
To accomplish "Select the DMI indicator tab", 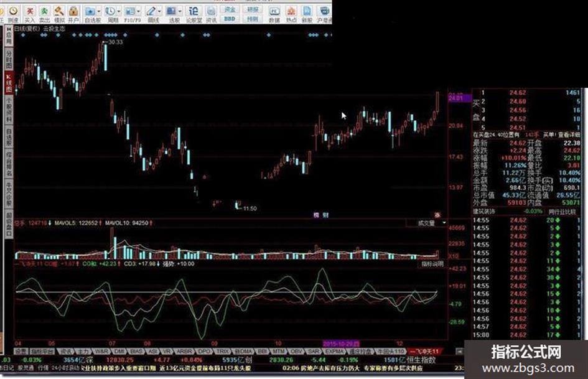I will pyautogui.click(x=119, y=352).
